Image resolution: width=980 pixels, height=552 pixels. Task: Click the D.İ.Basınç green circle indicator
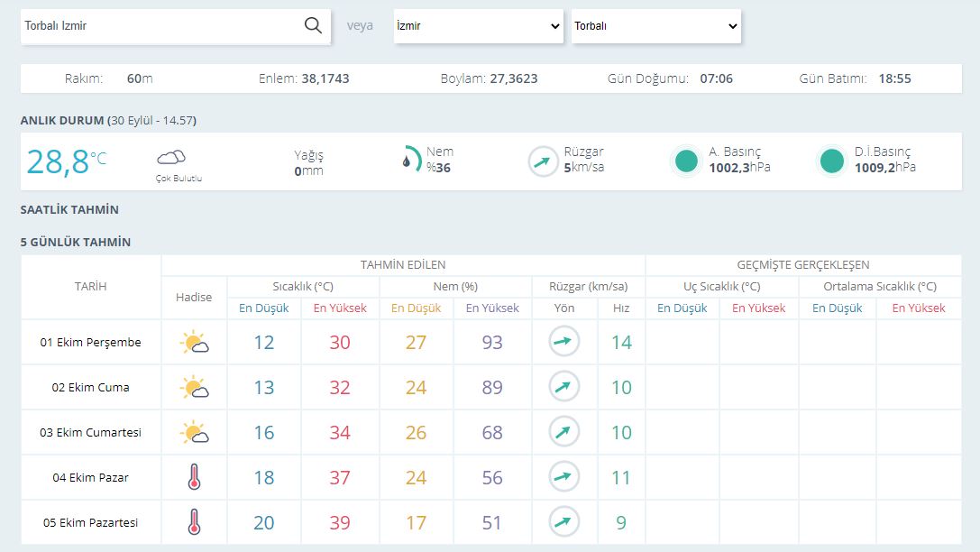click(832, 161)
